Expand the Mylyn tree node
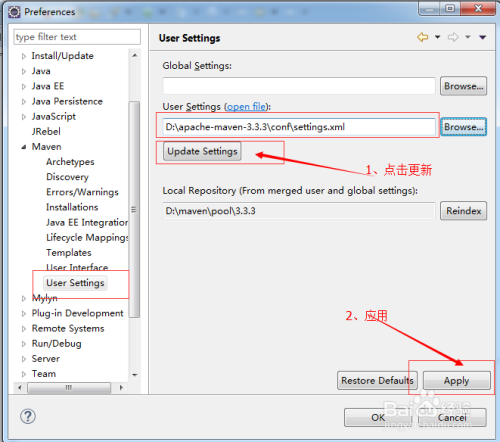 (x=24, y=298)
